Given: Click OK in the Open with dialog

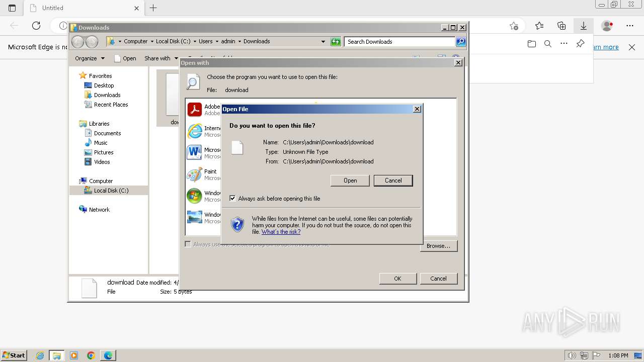Looking at the screenshot, I should (x=397, y=279).
